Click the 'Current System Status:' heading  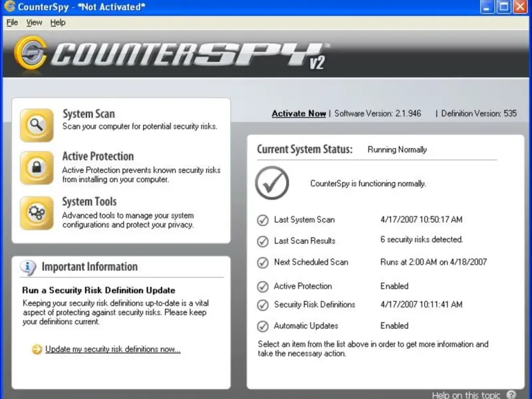pos(305,149)
